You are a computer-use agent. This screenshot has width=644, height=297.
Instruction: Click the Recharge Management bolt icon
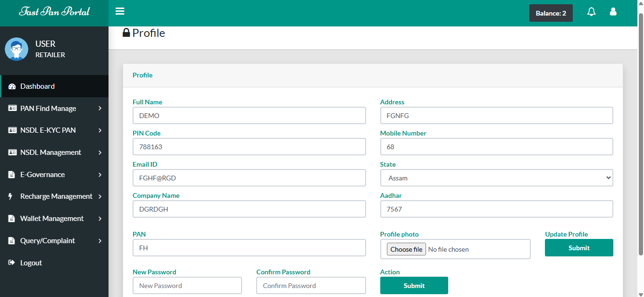11,196
